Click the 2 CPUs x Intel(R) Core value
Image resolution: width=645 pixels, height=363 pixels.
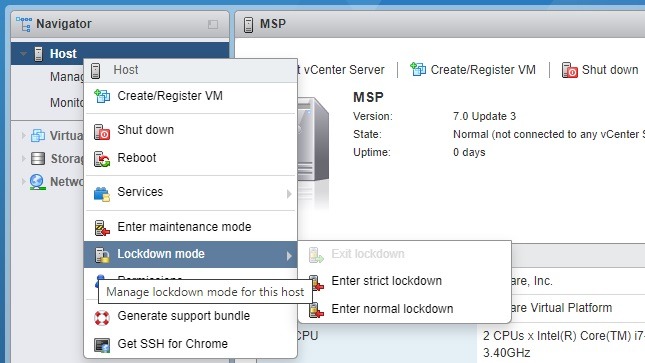click(564, 336)
